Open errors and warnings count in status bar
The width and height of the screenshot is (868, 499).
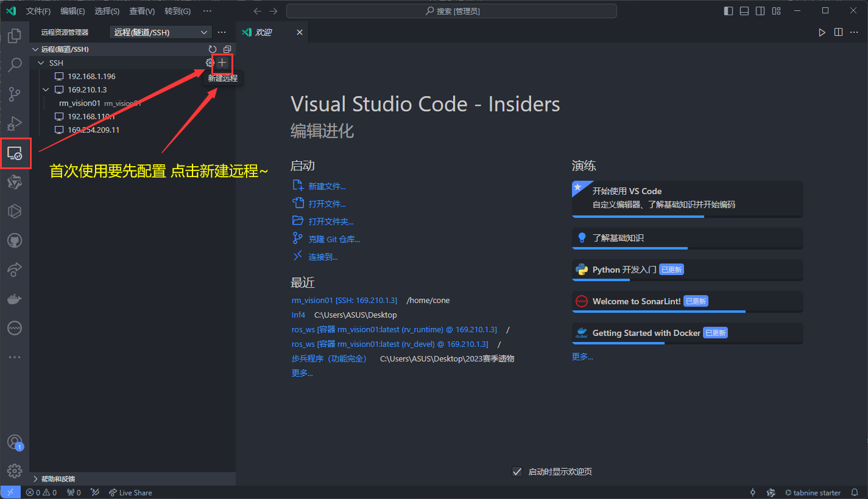pyautogui.click(x=41, y=492)
